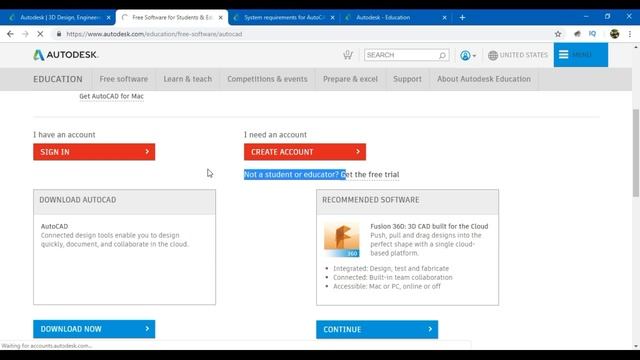Restore down the browser window
This screenshot has height=360, width=640.
(x=607, y=16)
